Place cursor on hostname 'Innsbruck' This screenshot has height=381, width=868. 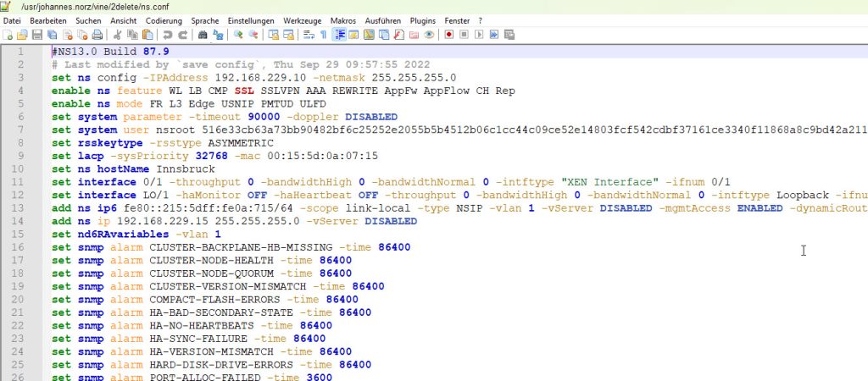[186, 169]
